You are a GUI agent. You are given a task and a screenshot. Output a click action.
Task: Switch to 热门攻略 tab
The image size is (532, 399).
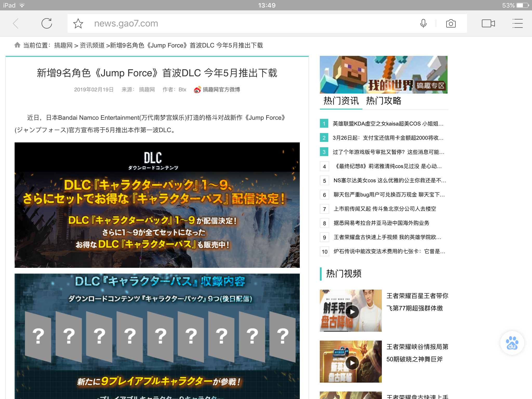pos(384,101)
